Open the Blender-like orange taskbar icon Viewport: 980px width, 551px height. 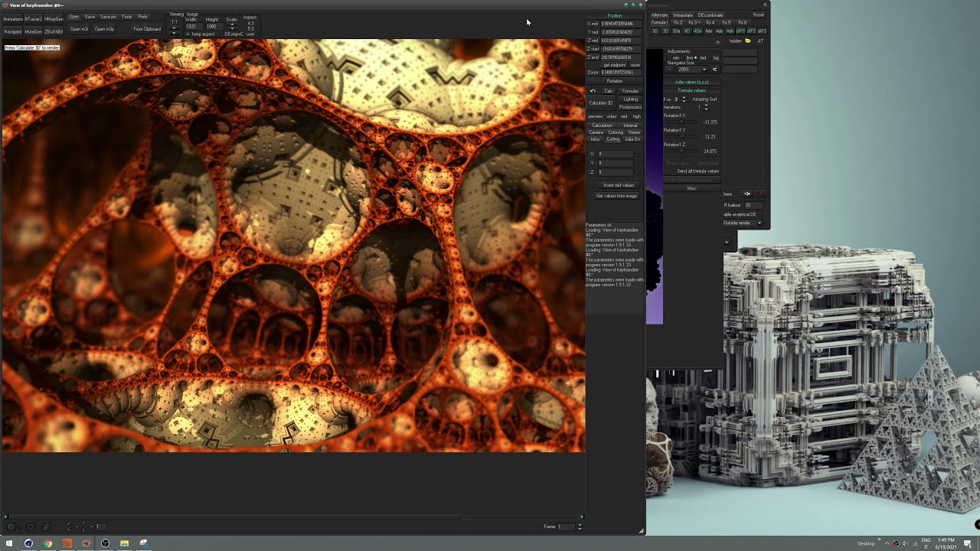(x=67, y=543)
